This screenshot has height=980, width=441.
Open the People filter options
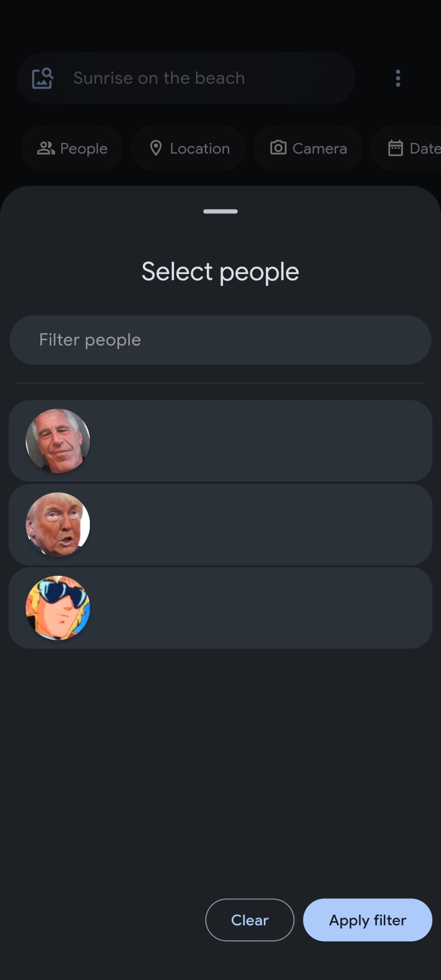click(72, 148)
